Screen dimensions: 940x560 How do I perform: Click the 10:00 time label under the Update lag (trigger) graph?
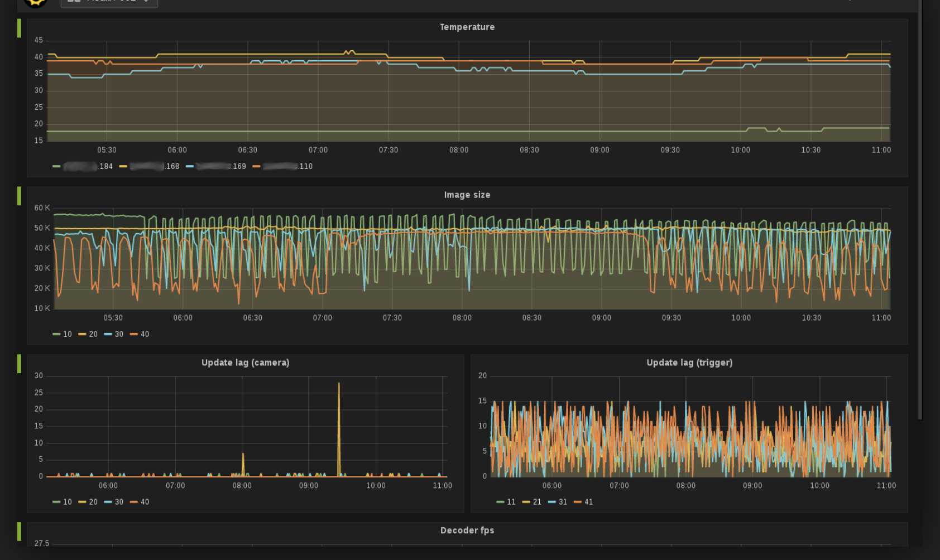[x=819, y=486]
